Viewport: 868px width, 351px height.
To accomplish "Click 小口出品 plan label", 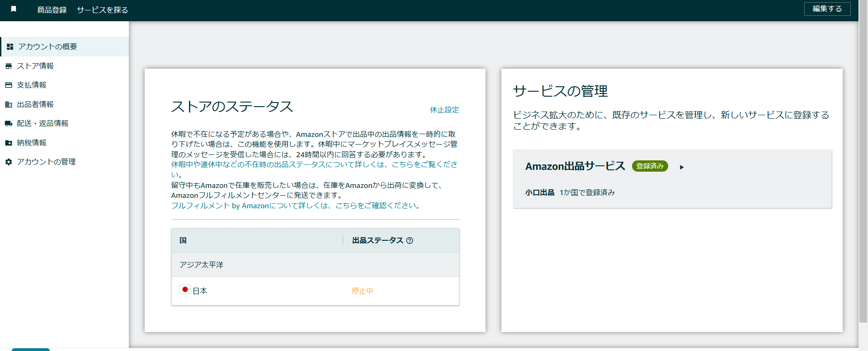I will click(x=540, y=192).
